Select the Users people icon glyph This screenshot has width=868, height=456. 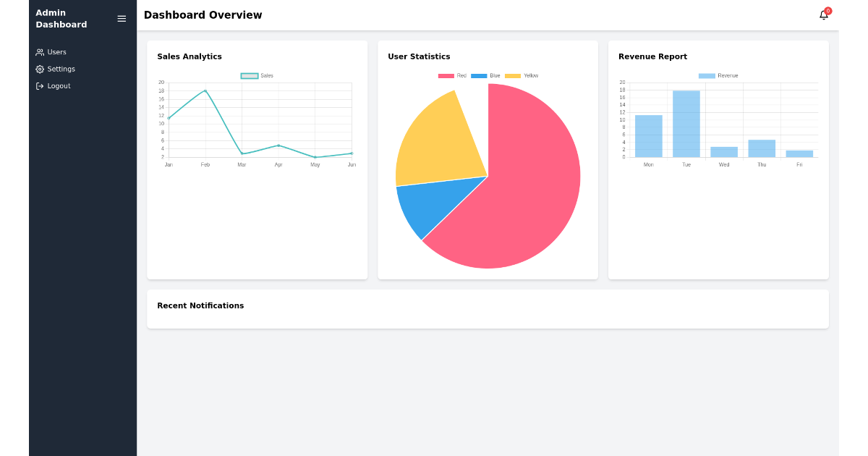click(39, 51)
